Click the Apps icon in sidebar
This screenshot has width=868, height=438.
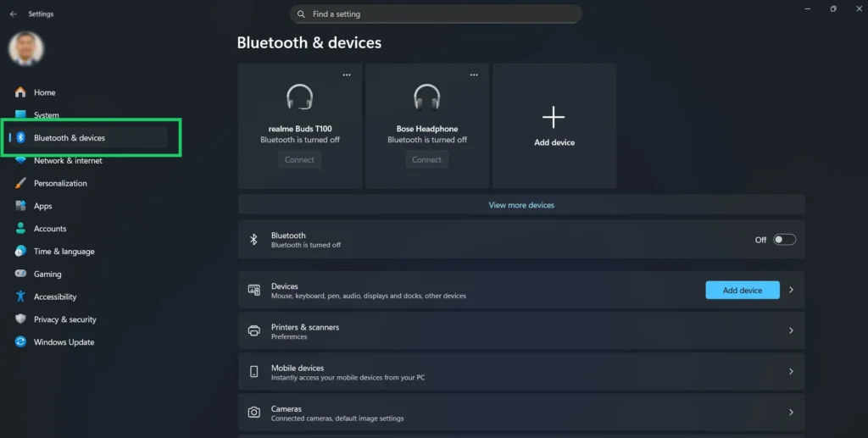click(20, 206)
